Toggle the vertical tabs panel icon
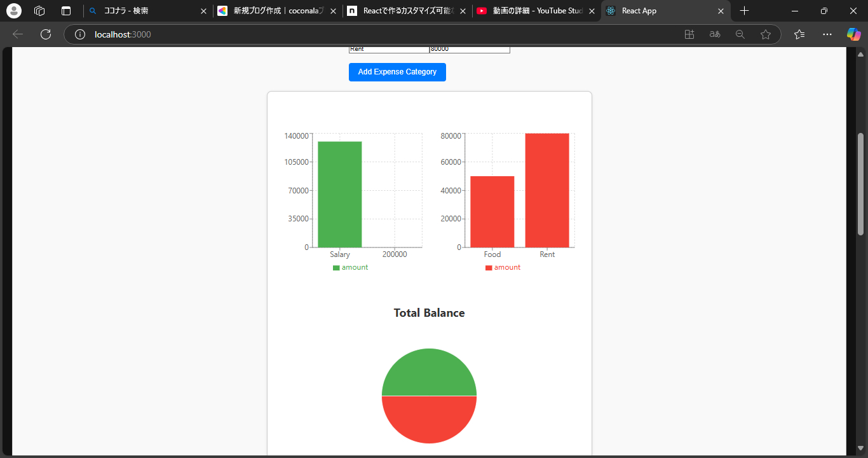The width and height of the screenshot is (868, 458). pyautogui.click(x=66, y=11)
